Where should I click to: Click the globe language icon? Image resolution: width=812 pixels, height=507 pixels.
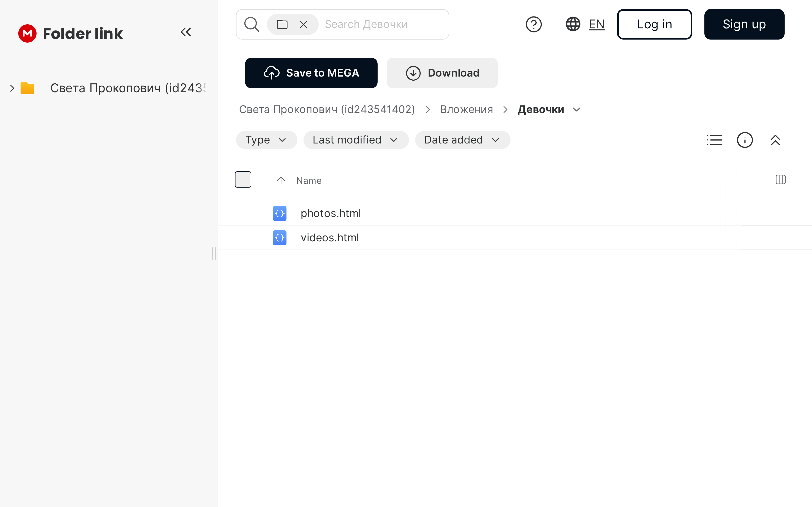point(573,24)
